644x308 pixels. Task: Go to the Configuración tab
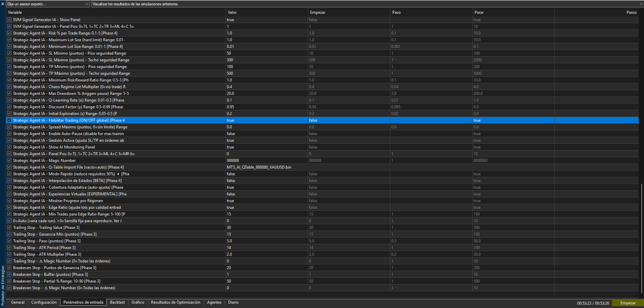[44, 302]
